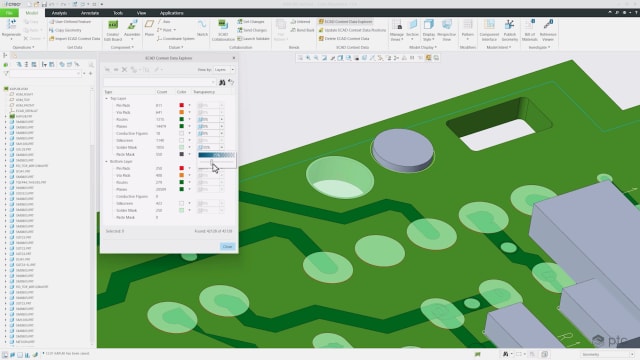Click the Send Changes option

(252, 30)
